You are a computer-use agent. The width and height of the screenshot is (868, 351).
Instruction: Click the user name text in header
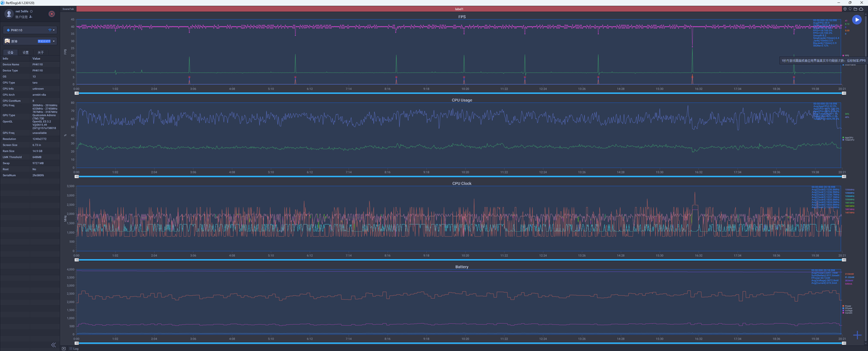coord(22,11)
